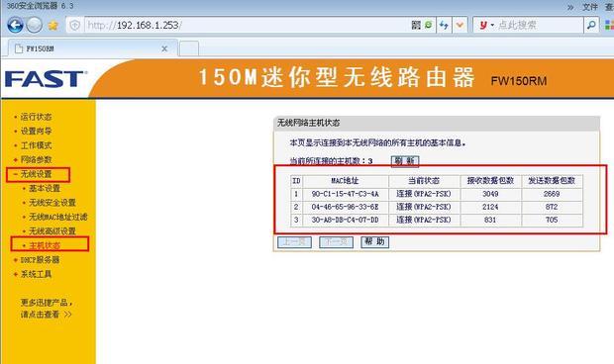This screenshot has height=364, width=614.
Task: Click the QR code icon in address bar
Action: point(416,25)
